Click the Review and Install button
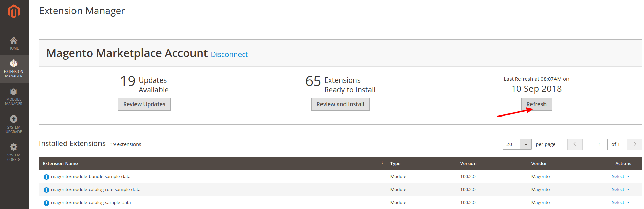Image resolution: width=644 pixels, height=209 pixels. pyautogui.click(x=340, y=104)
